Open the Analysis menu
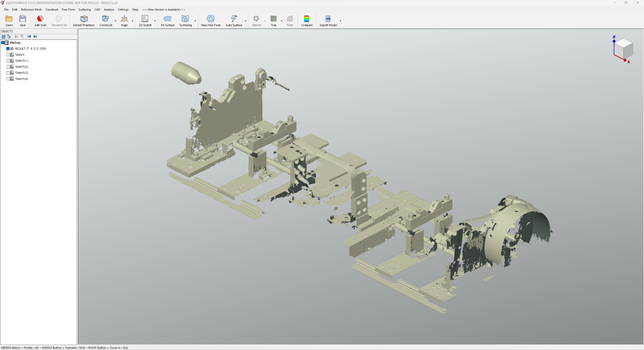Image resolution: width=644 pixels, height=350 pixels. tap(109, 9)
